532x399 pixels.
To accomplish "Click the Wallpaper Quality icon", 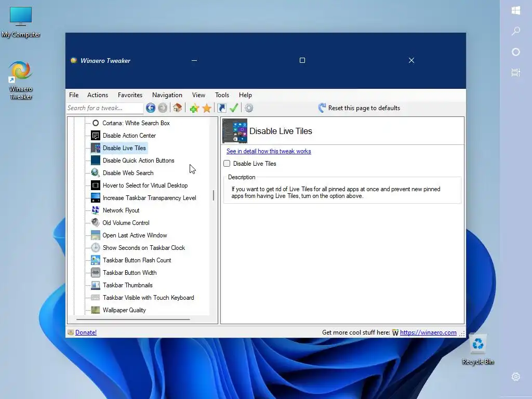I will pos(96,310).
